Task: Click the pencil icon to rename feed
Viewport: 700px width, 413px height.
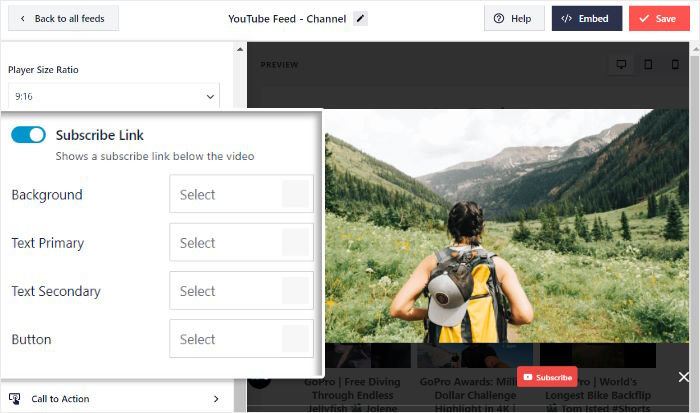Action: (x=360, y=19)
